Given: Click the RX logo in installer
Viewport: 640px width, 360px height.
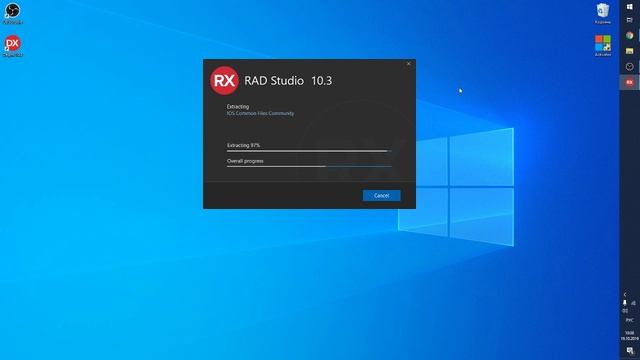Looking at the screenshot, I should 224,80.
